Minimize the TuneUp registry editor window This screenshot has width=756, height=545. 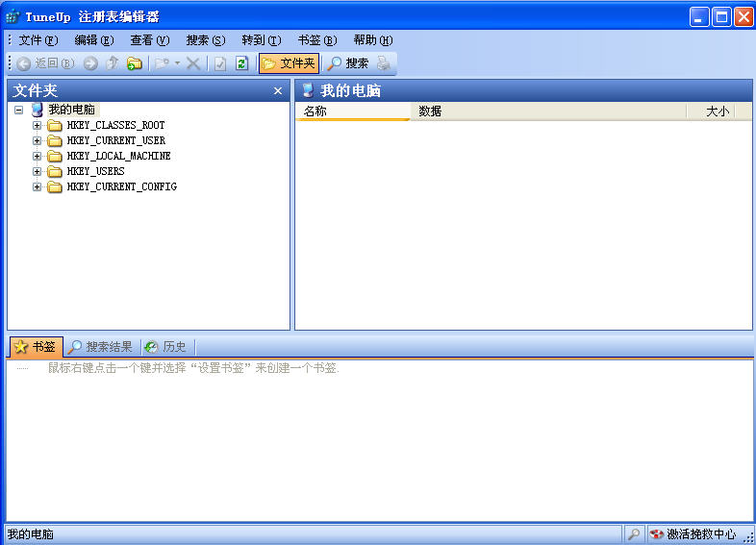[699, 17]
